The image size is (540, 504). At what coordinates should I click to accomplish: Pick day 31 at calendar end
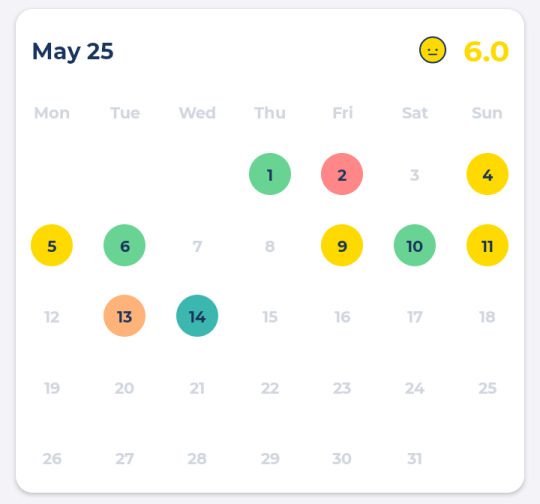point(415,459)
